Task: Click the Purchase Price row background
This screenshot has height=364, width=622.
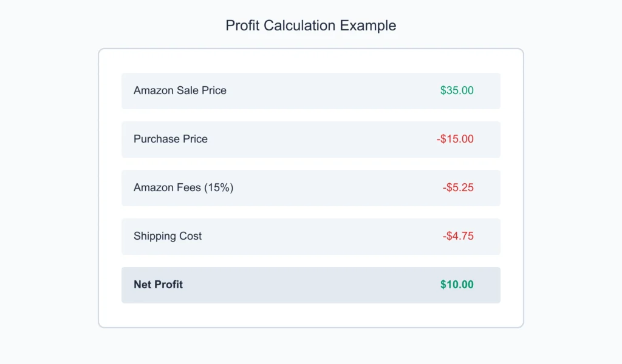Action: click(310, 140)
